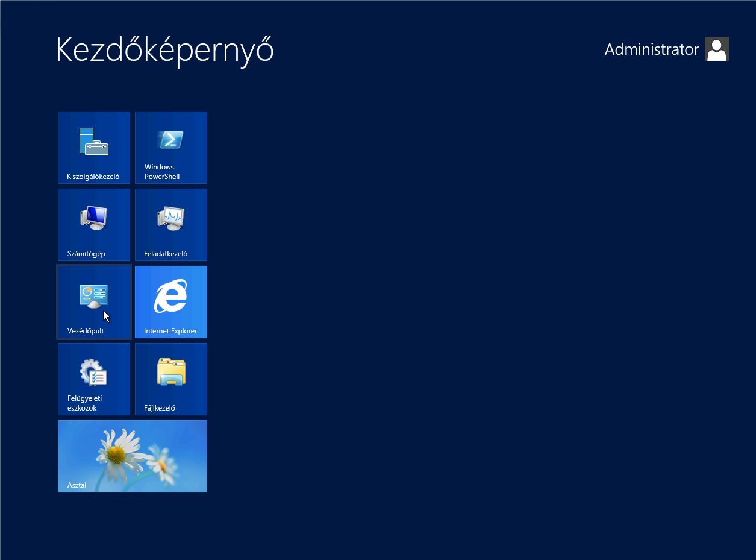Screen dimensions: 756x560
Task: Open the Kiszolgálókezelő server manager icon
Action: coord(93,141)
